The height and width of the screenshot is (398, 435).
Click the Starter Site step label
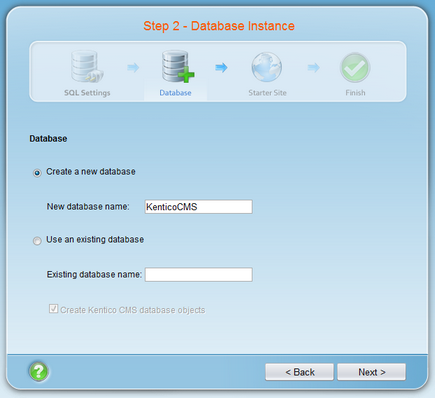pyautogui.click(x=267, y=93)
